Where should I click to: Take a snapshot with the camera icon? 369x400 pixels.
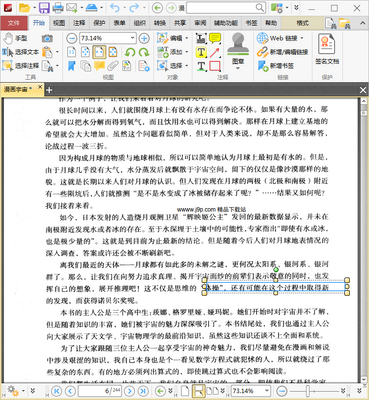click(x=47, y=38)
